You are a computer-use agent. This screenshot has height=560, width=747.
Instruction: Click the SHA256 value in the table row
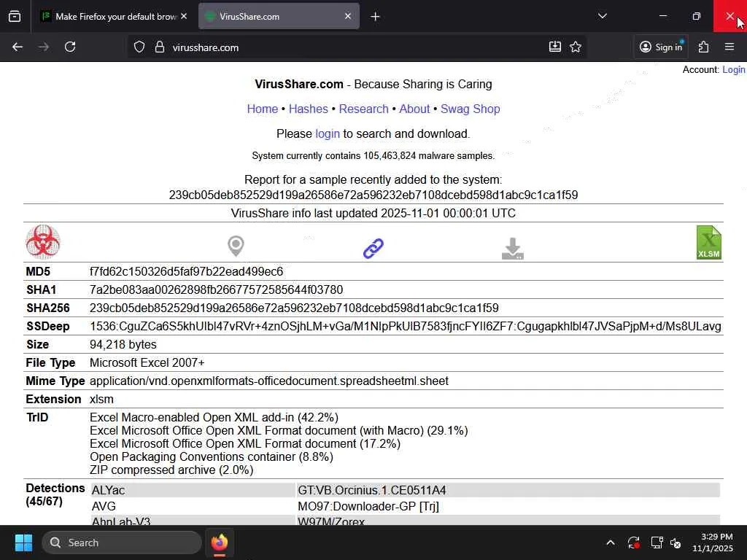pyautogui.click(x=294, y=308)
